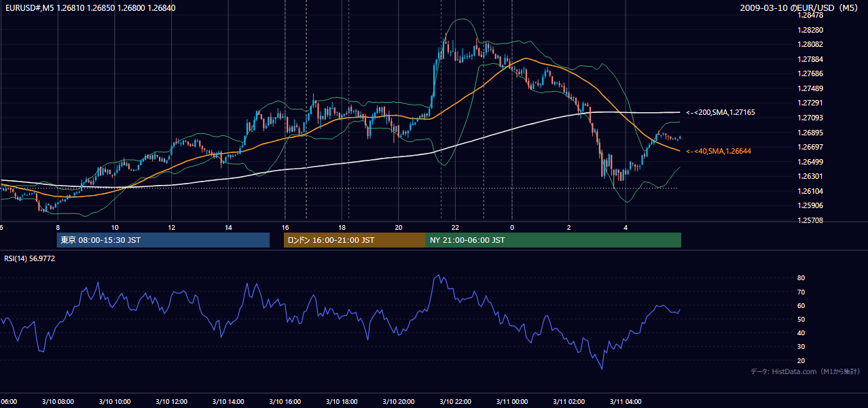Click hour 0 on the price chart axis
This screenshot has width=868, height=408.
[512, 227]
